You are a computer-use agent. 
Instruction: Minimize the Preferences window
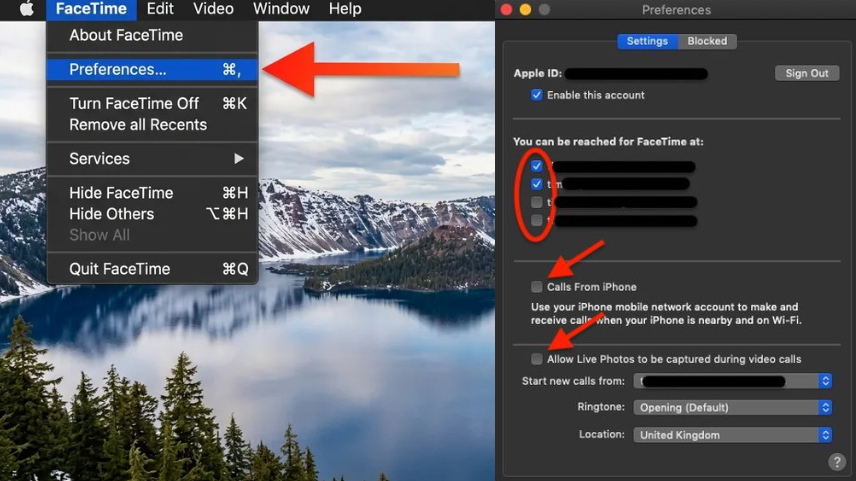click(525, 9)
